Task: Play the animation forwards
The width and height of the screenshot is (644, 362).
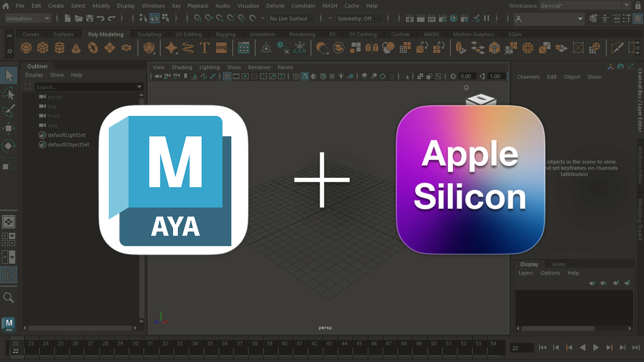Action: point(596,348)
